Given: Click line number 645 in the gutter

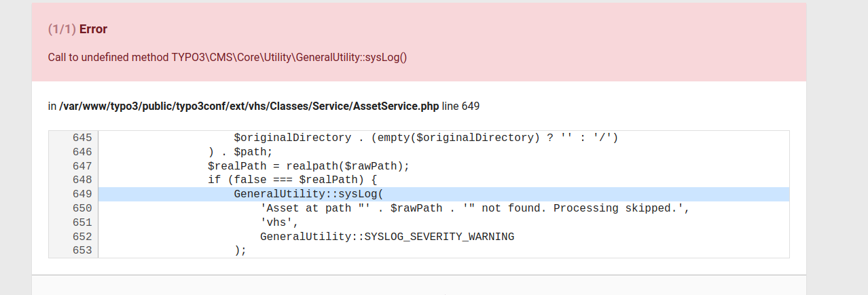Looking at the screenshot, I should tap(82, 138).
